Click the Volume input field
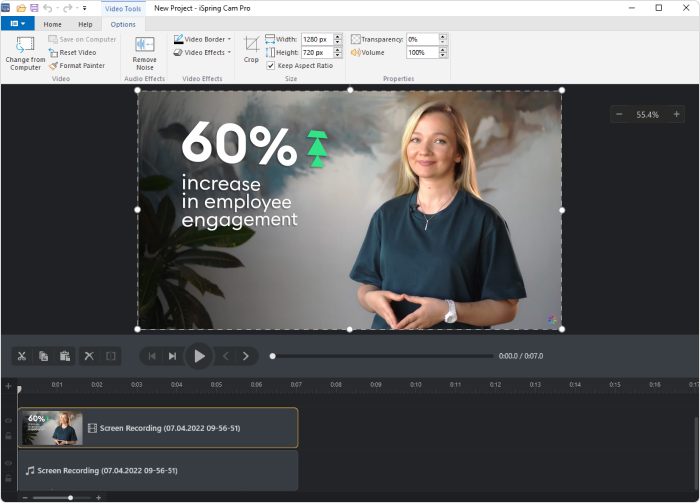Image resolution: width=700 pixels, height=503 pixels. pyautogui.click(x=422, y=53)
